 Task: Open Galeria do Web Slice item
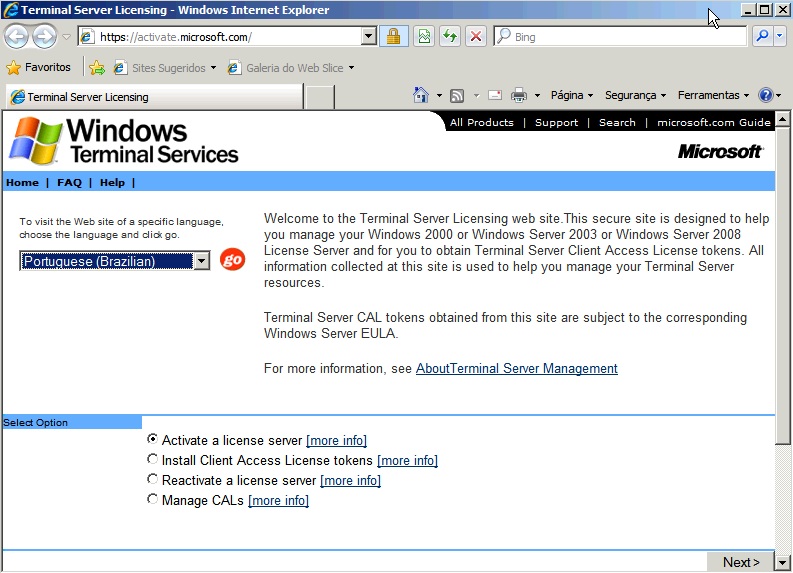tap(291, 68)
